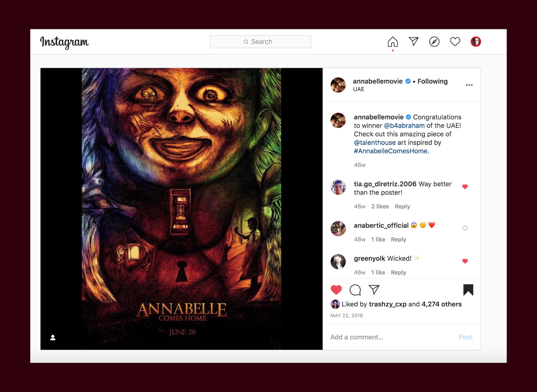Show tagged people icon on photo
This screenshot has width=537, height=392.
pos(53,337)
